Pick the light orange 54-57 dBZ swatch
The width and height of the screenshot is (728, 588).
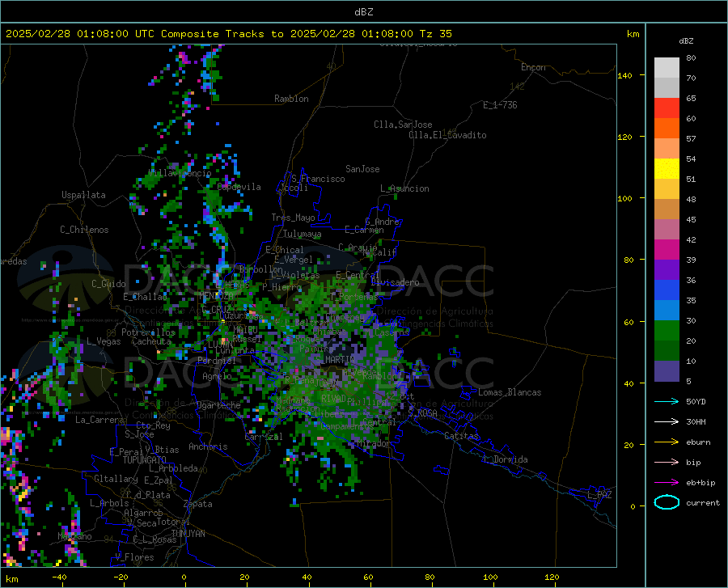(667, 149)
